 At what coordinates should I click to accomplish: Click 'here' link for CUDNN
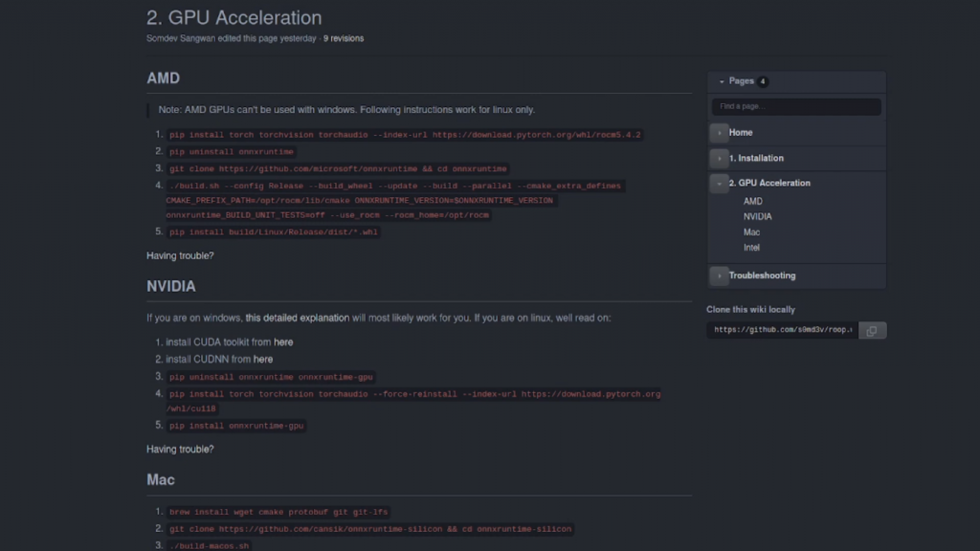coord(263,360)
